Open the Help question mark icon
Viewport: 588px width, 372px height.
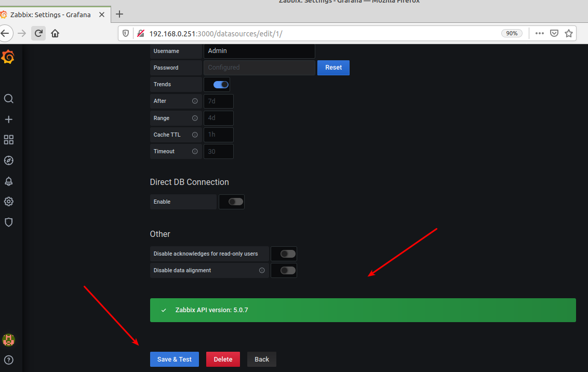coord(8,360)
